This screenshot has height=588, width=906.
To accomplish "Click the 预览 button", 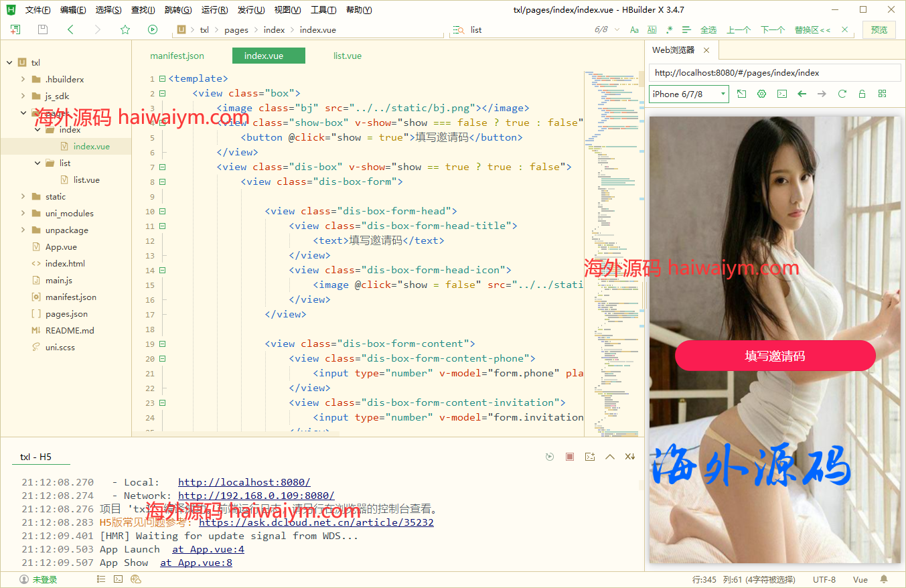I will [879, 29].
